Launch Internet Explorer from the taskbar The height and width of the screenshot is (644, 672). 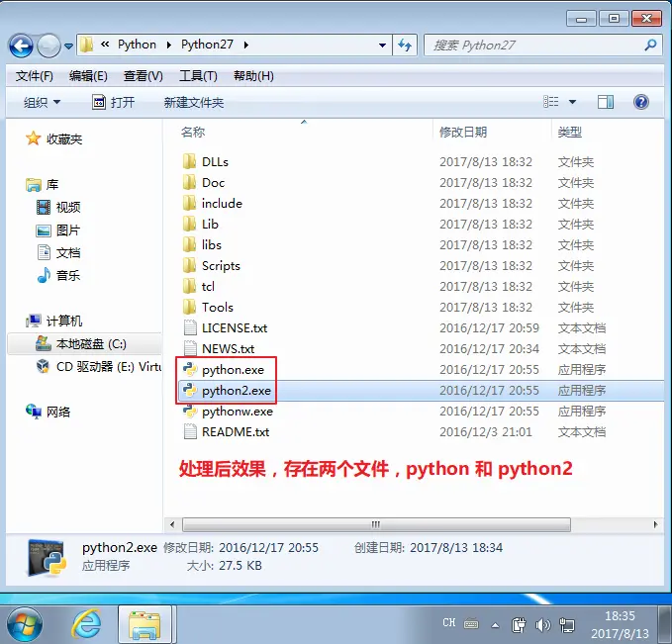click(x=87, y=625)
